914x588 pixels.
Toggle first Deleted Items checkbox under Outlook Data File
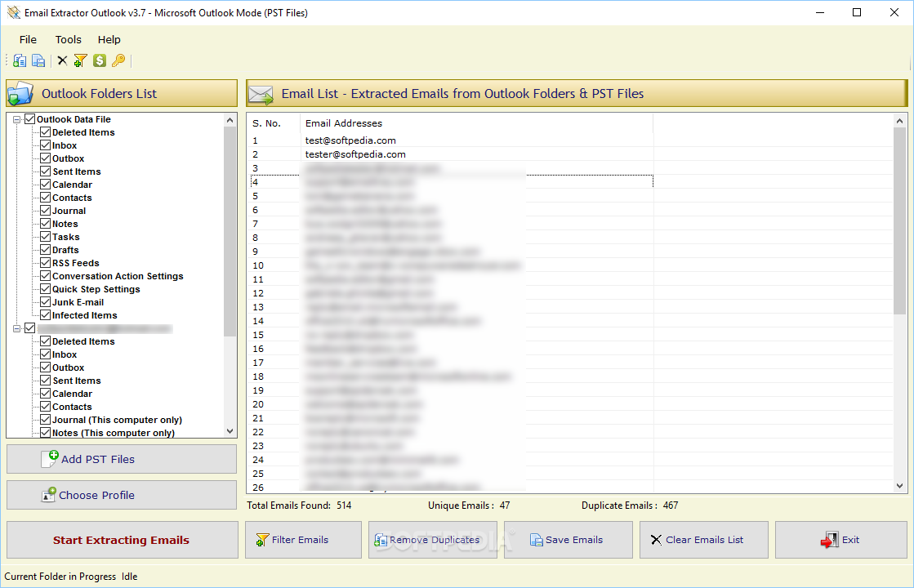pyautogui.click(x=45, y=132)
